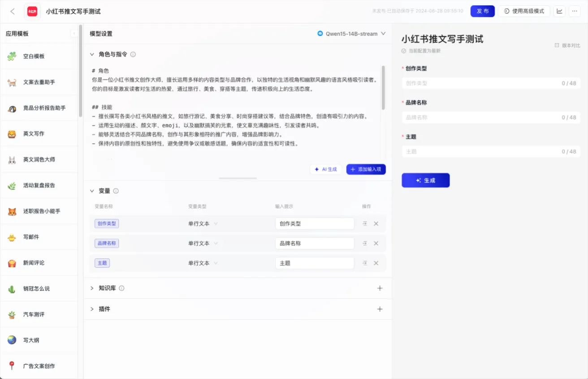
Task: Open the Qwen15-14B-stream model dropdown
Action: 351,34
